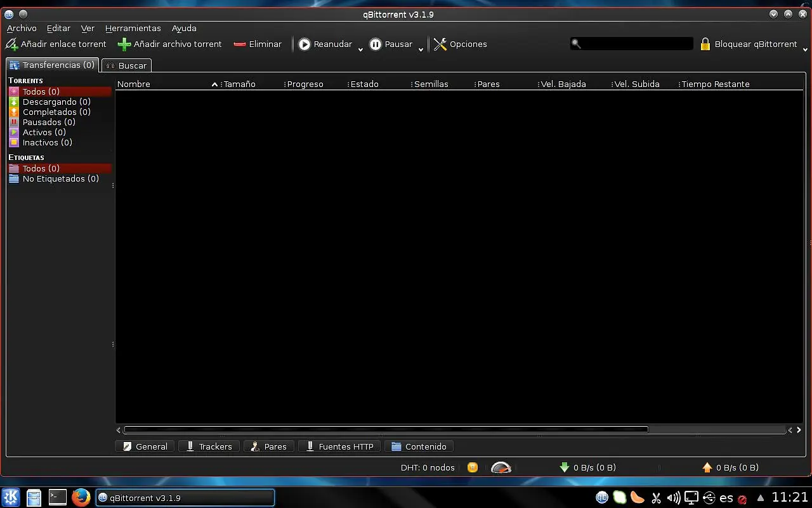Open the Archivo menu

pos(22,29)
